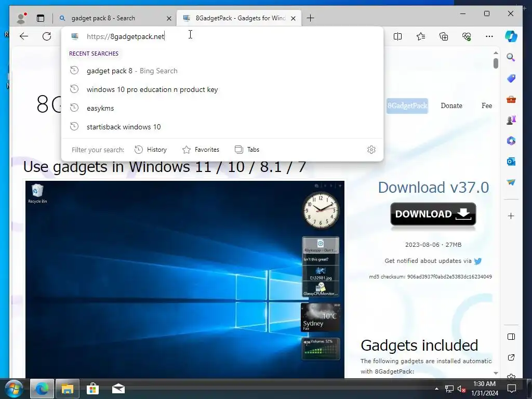Add an app to the sidebar

pyautogui.click(x=511, y=216)
